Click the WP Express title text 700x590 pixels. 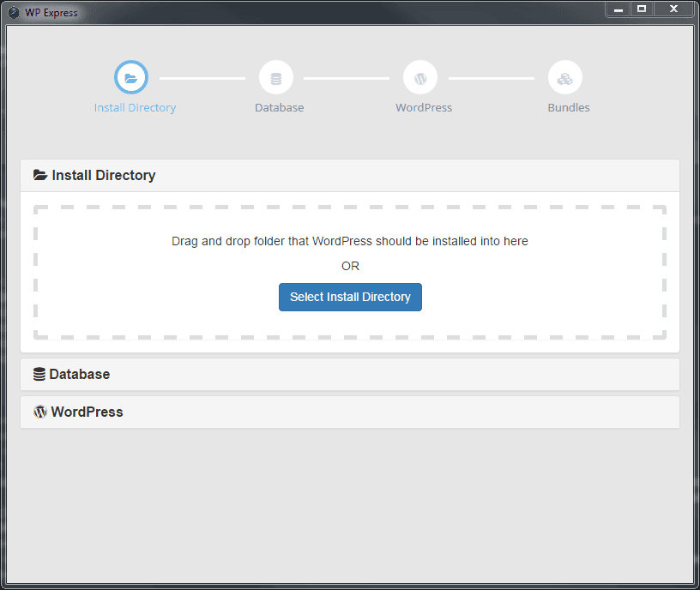tap(51, 13)
